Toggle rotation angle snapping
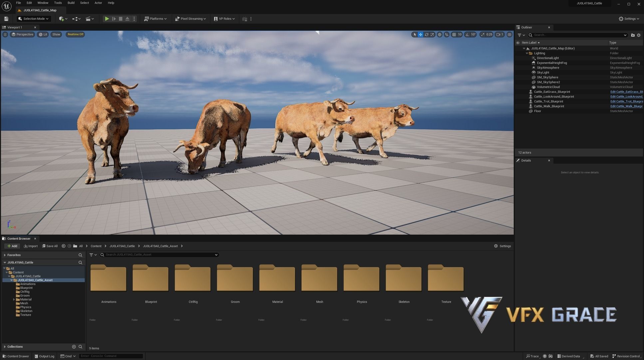 pos(468,35)
